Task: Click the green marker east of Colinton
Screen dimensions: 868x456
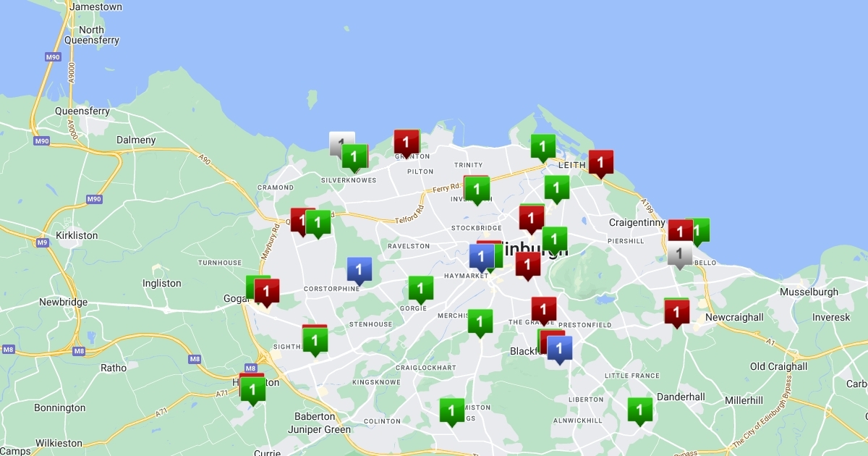Action: click(x=452, y=410)
